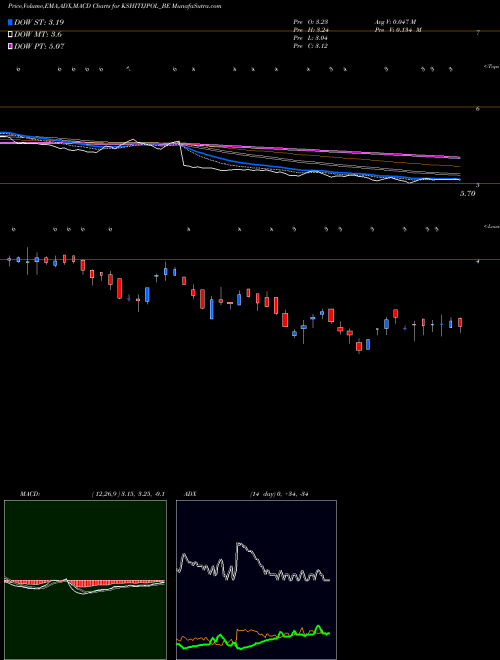Click the 'MACD:' panel heading
500x660 pixels.
[29, 494]
